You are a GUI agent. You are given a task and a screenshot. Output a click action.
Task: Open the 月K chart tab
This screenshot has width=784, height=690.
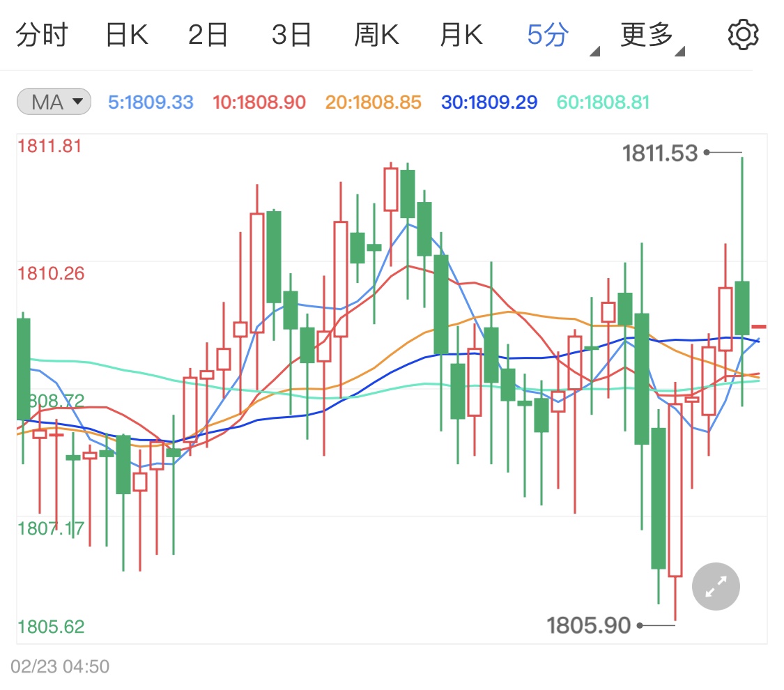pos(461,35)
